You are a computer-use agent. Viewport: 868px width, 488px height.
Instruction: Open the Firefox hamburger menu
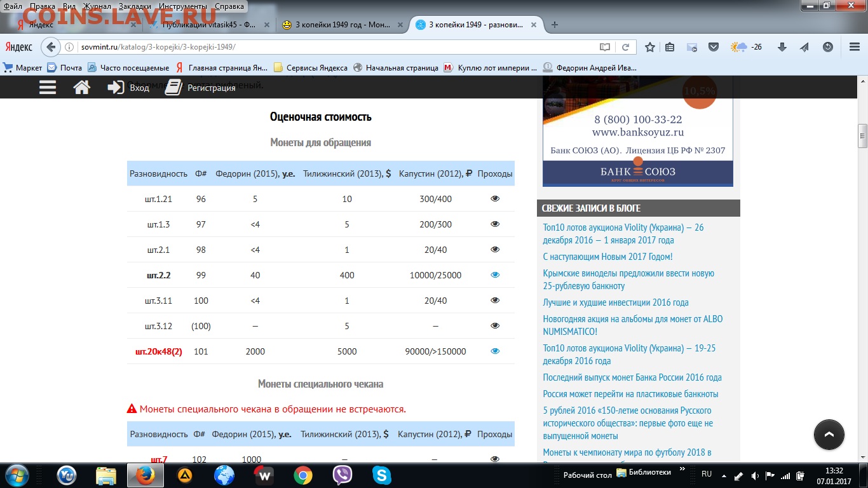pyautogui.click(x=854, y=47)
